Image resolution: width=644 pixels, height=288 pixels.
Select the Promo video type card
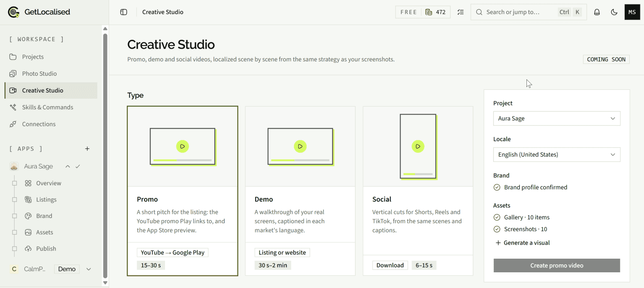pyautogui.click(x=182, y=191)
